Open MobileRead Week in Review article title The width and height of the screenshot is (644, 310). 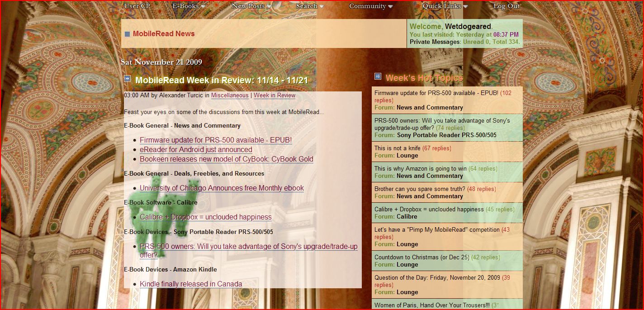pyautogui.click(x=222, y=81)
